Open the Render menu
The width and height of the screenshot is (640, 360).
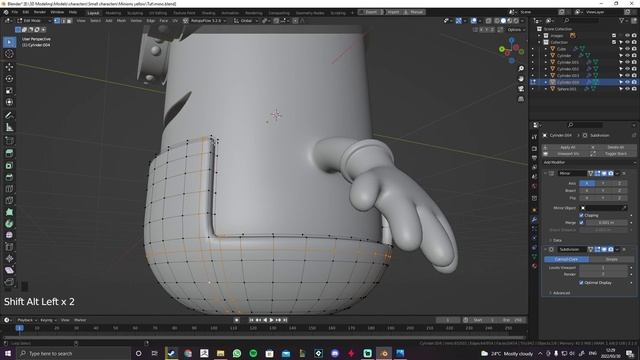point(40,12)
